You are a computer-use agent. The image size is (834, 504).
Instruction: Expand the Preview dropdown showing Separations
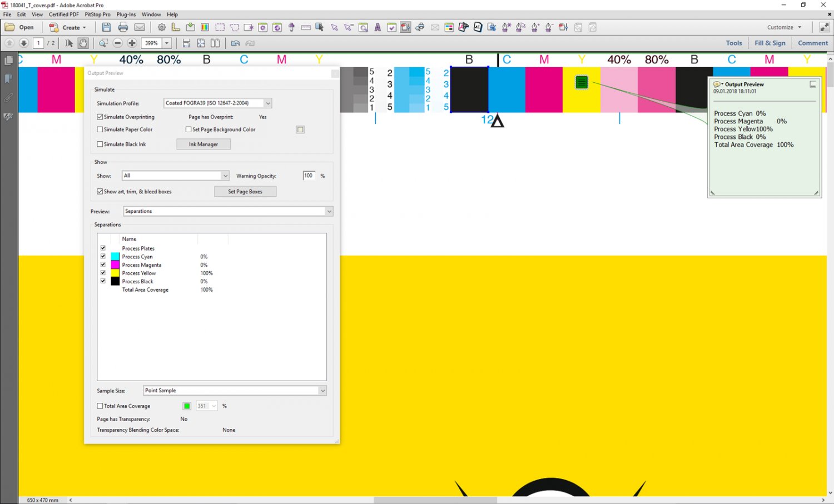(x=228, y=211)
